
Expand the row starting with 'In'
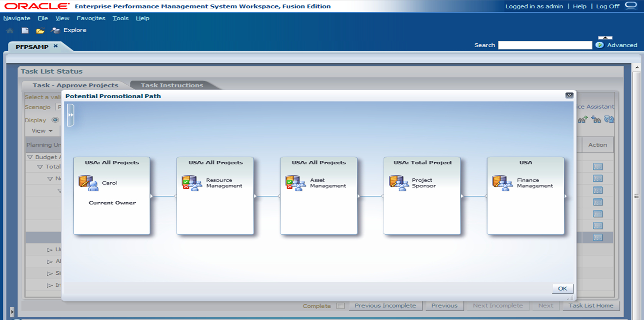point(50,285)
